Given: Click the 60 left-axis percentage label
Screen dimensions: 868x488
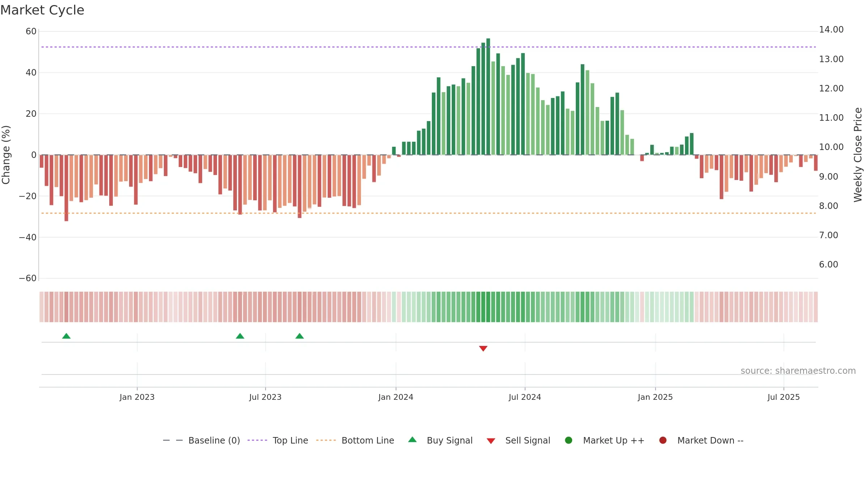Looking at the screenshot, I should click(x=31, y=31).
